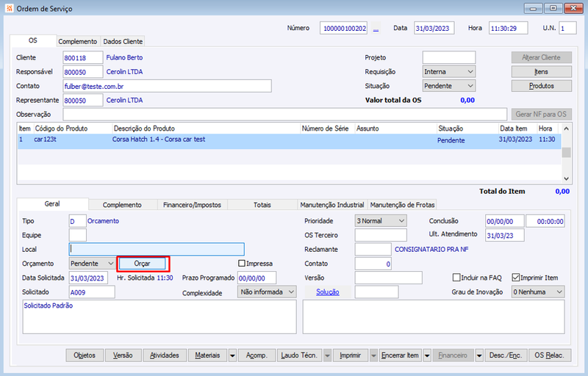
Task: Open arrow next to Laudo Técn. button
Action: click(327, 355)
